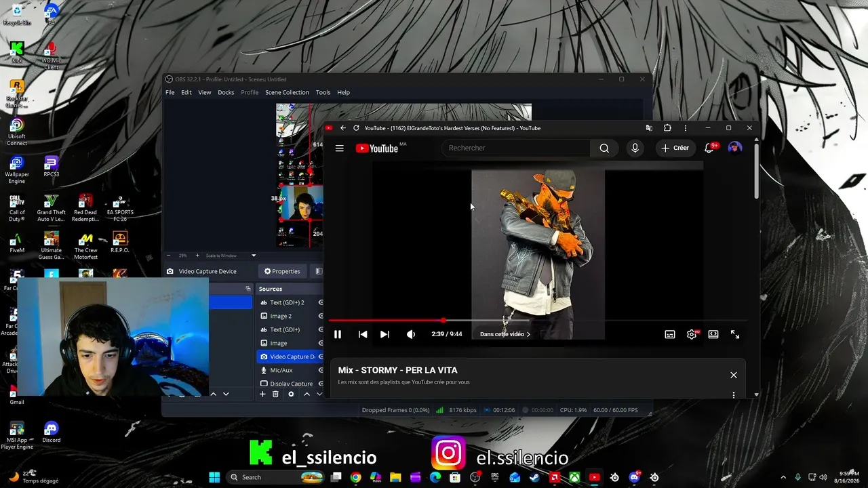Click the Windows taskbar Search box

tap(275, 477)
